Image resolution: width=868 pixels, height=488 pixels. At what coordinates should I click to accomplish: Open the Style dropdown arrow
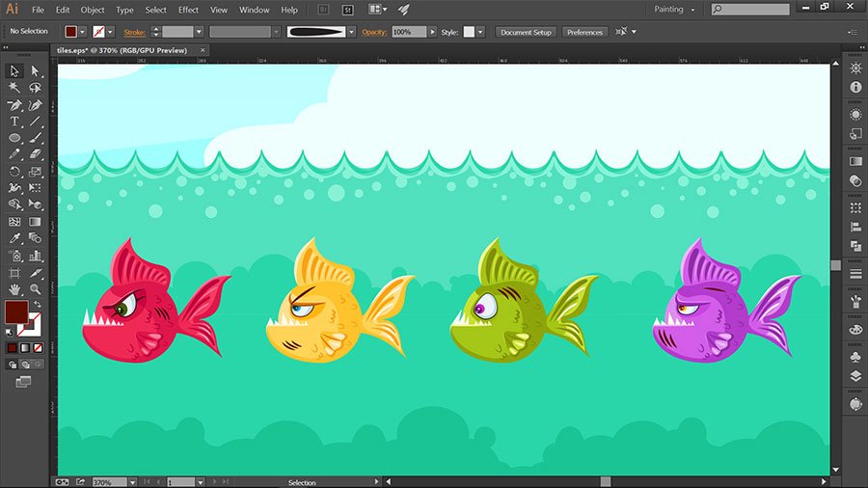click(x=480, y=32)
